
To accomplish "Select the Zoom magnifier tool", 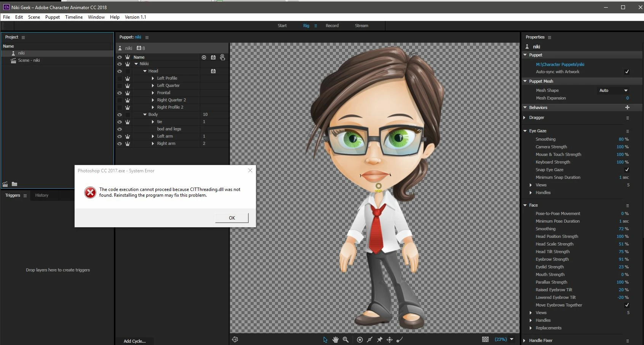I will 346,340.
